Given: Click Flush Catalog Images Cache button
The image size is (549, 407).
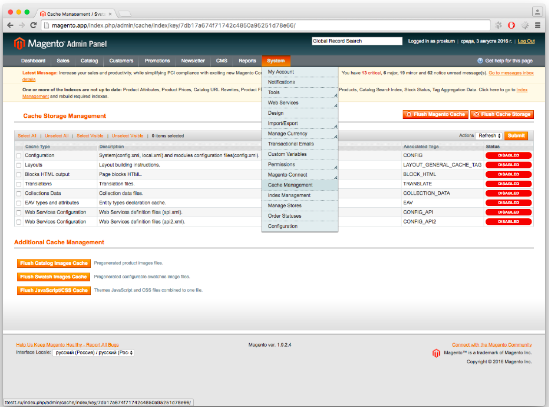Looking at the screenshot, I should tap(54, 263).
